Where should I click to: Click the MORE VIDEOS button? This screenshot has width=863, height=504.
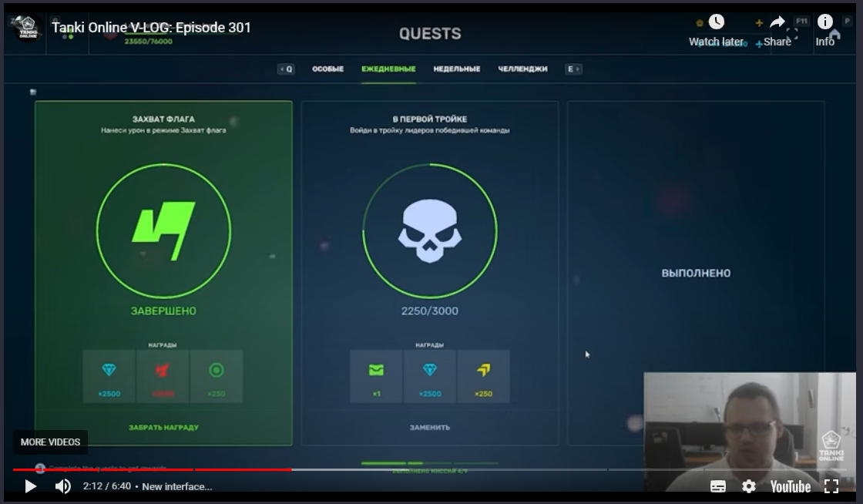(x=51, y=442)
